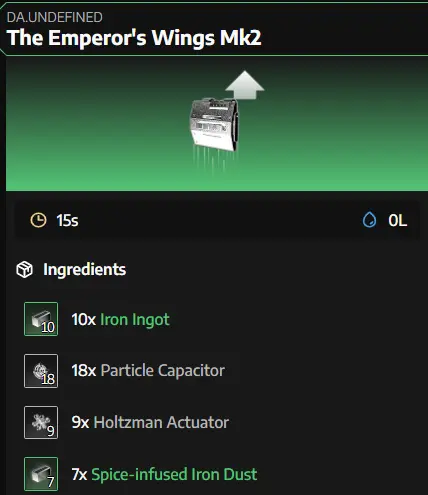Click the Ingredients box icon
Viewport: 428px width, 495px height.
(25, 269)
